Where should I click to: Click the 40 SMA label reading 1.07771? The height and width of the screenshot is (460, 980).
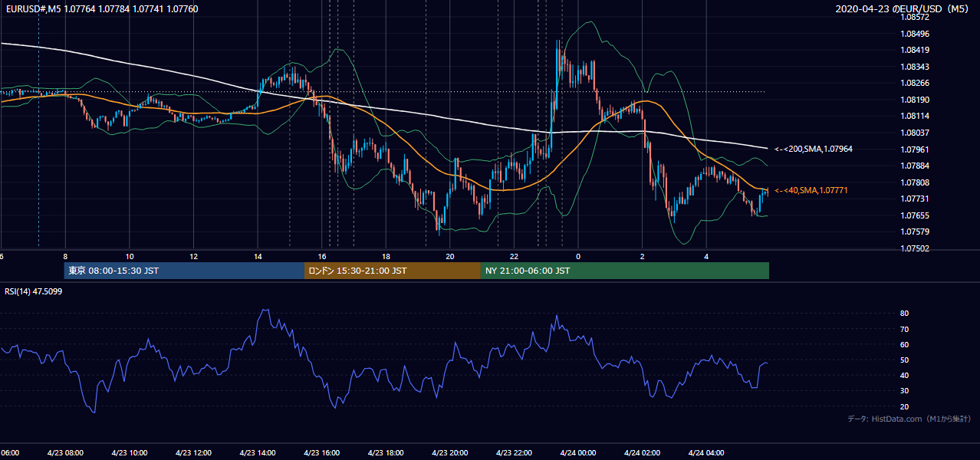(811, 190)
